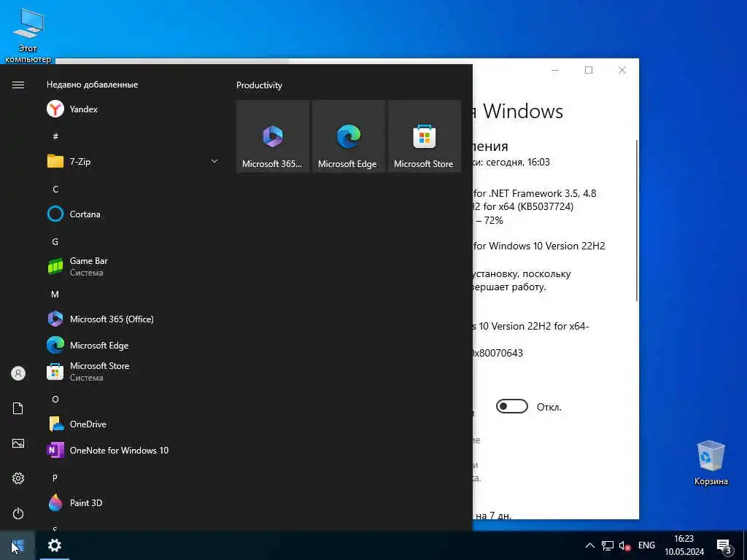The image size is (747, 560).
Task: Expand the 7-Zip folder chevron
Action: point(214,161)
